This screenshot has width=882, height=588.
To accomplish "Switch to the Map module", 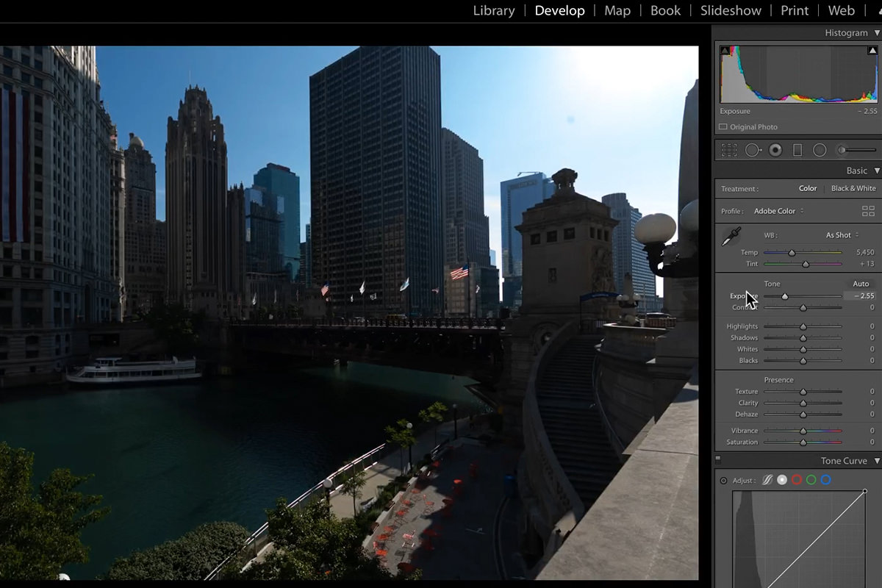I will pos(617,10).
